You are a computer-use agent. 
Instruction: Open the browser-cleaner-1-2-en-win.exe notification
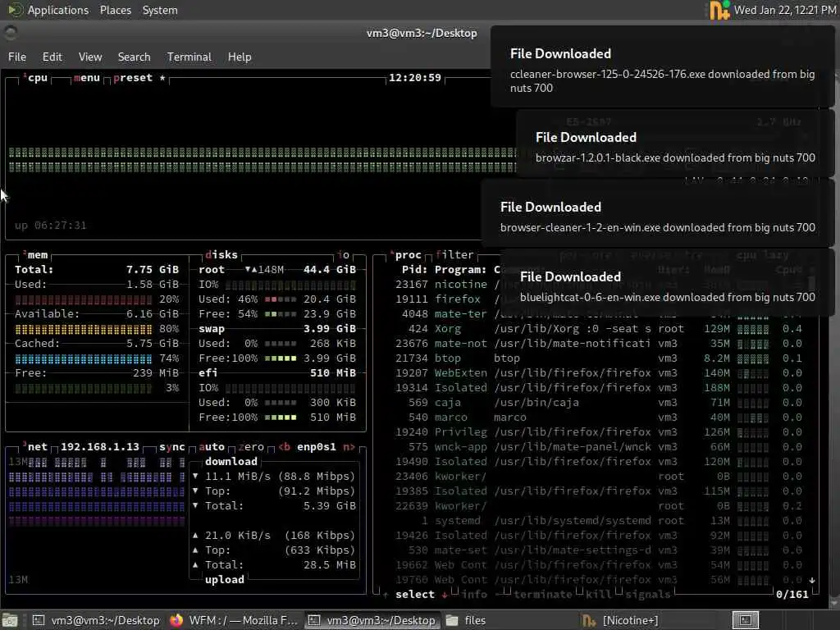658,212
